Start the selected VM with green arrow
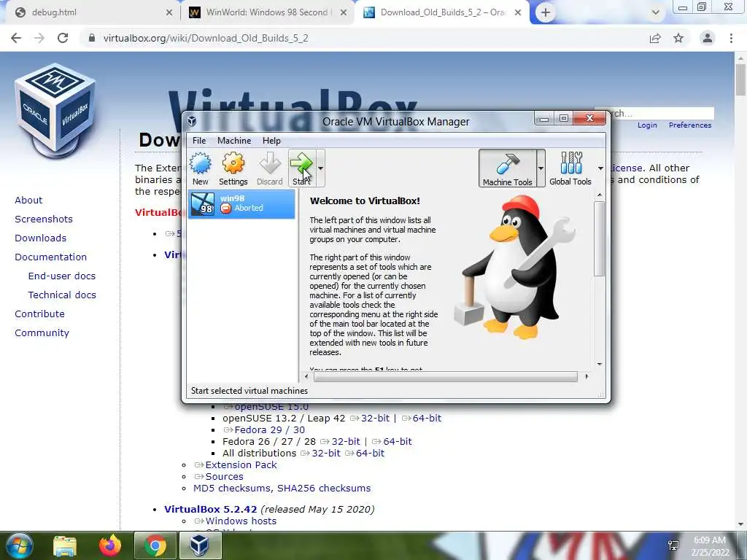Viewport: 747px width, 560px height. pyautogui.click(x=301, y=168)
